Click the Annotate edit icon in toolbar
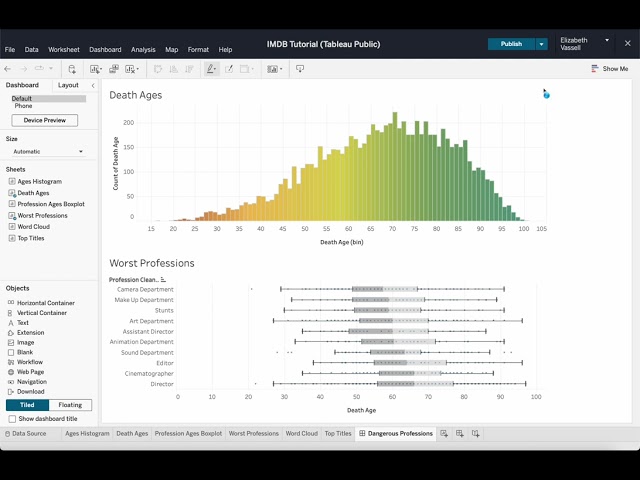Screen dimensions: 640x480 229,69
